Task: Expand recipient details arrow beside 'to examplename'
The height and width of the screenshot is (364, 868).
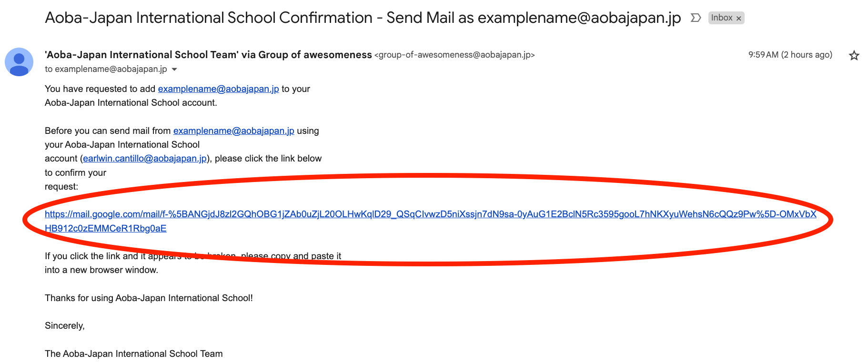Action: [x=174, y=70]
